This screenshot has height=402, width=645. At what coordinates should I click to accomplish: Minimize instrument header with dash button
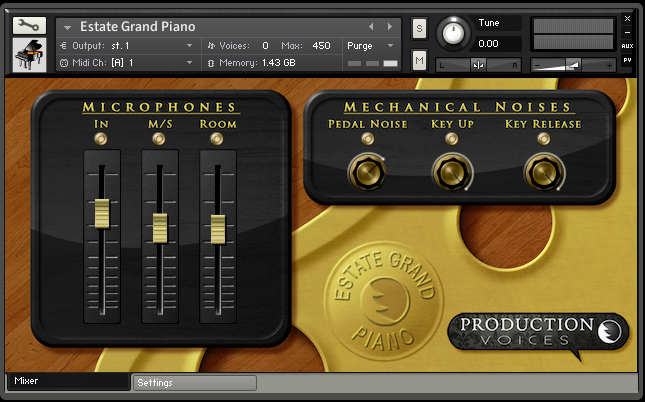coord(627,33)
